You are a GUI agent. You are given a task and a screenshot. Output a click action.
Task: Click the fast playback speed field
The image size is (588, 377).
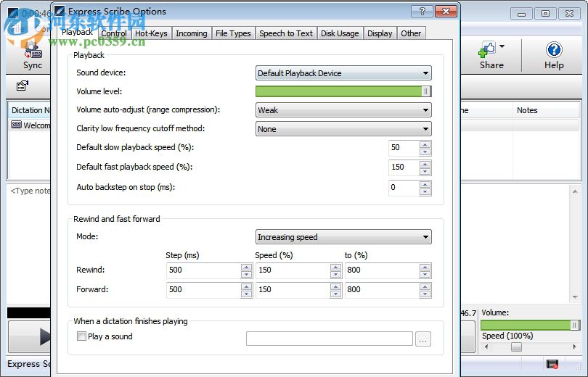pyautogui.click(x=404, y=167)
